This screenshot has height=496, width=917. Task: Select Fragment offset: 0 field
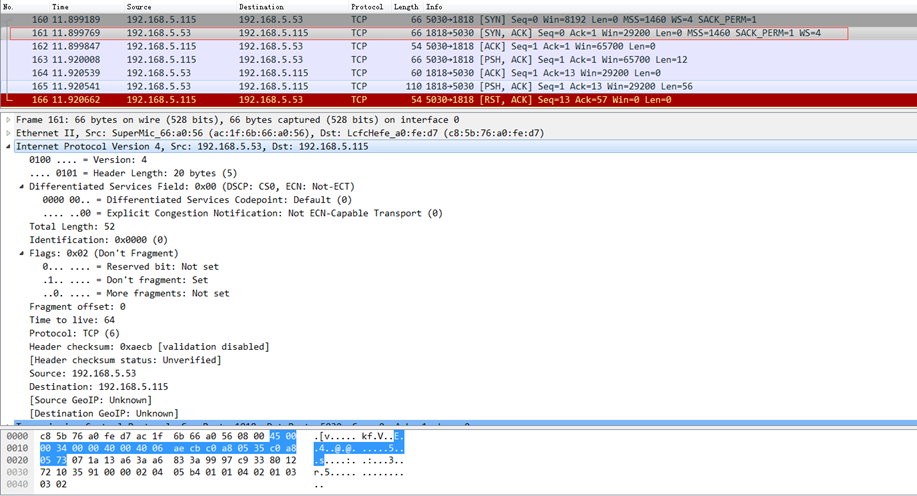(x=77, y=306)
